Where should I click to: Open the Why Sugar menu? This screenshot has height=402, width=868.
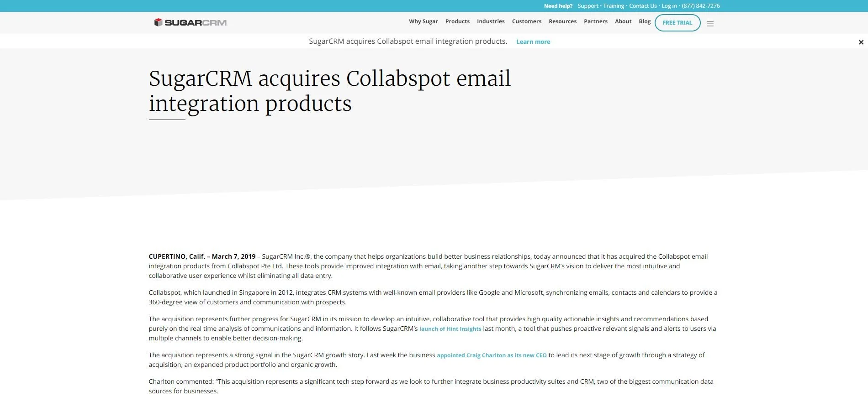(x=423, y=21)
